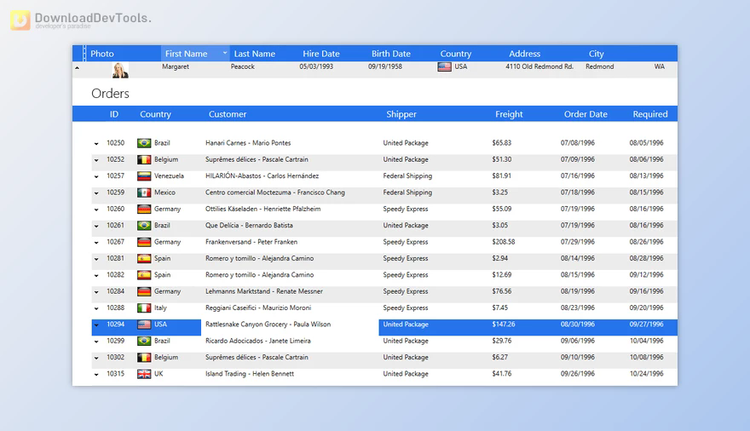Viewport: 750px width, 431px height.
Task: Click the UK flag in order 10315
Action: pyautogui.click(x=144, y=374)
